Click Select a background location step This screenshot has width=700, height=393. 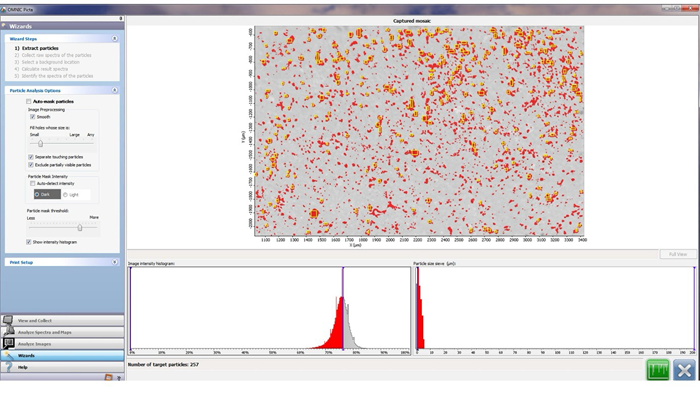tap(47, 62)
